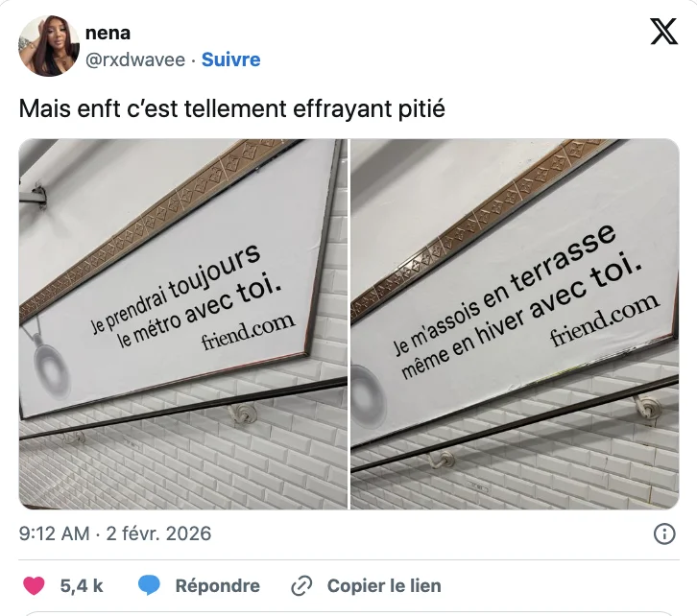The image size is (697, 616).
Task: Choose Copier le lien text
Action: 384,586
